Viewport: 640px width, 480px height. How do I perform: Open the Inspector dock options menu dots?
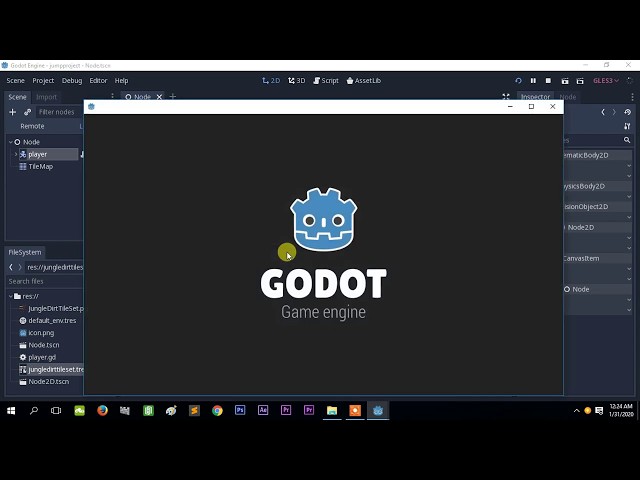tap(632, 97)
